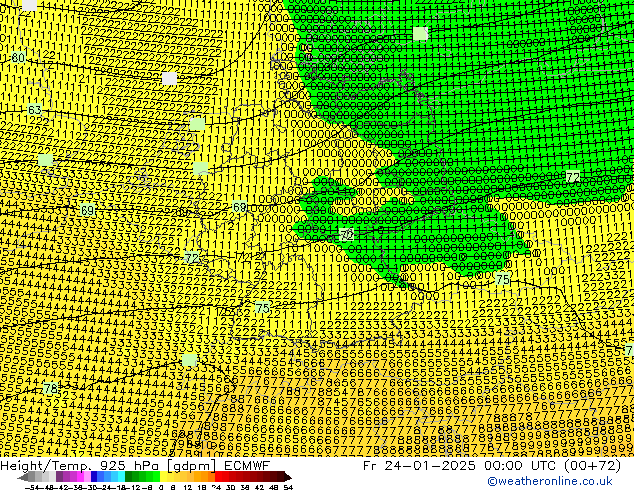Click the "12" value under the color legend

188,487
